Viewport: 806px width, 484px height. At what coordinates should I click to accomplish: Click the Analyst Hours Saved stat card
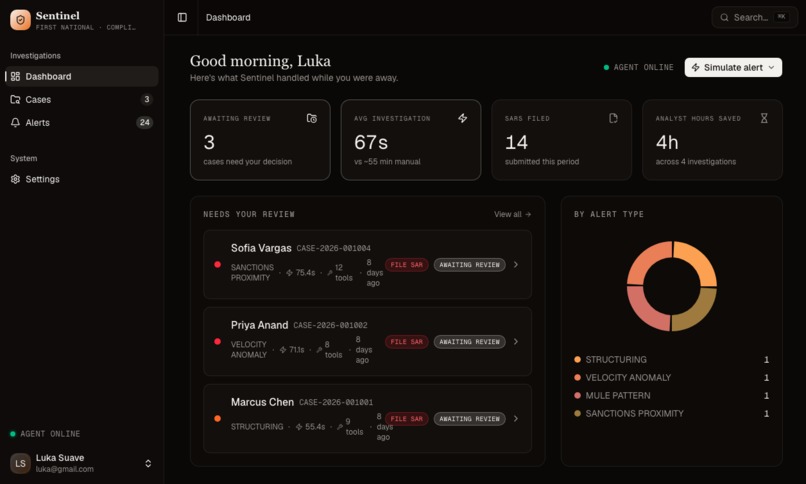click(712, 140)
